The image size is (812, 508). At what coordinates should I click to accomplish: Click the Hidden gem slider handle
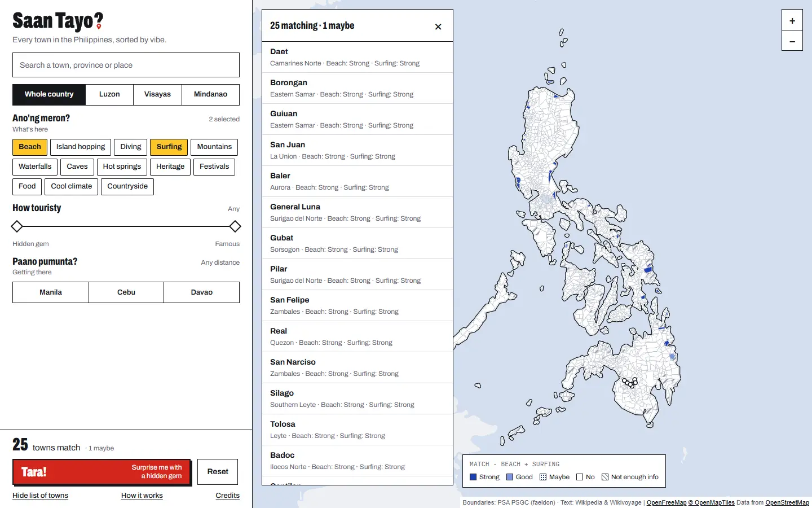(17, 227)
